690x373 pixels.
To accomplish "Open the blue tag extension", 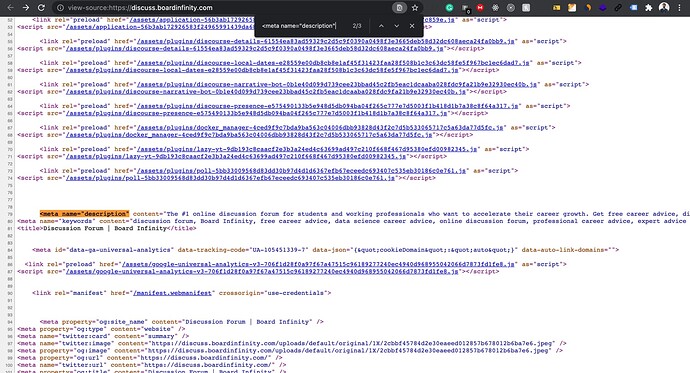I will pos(633,7).
